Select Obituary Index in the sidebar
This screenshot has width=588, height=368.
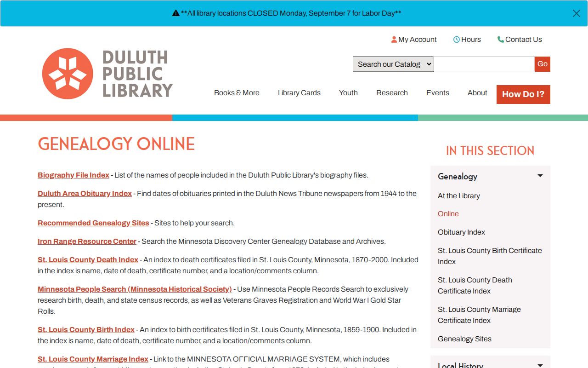[x=461, y=232]
